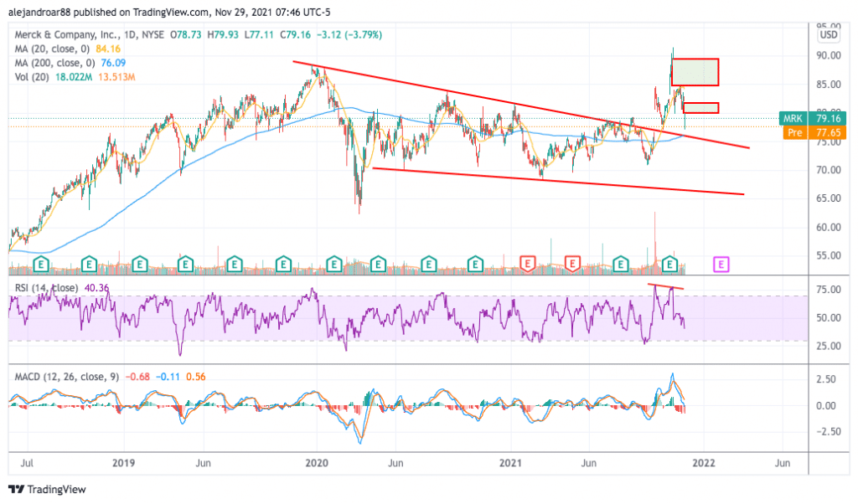Click the right red earnings E marker
The image size is (858, 504).
coord(572,265)
